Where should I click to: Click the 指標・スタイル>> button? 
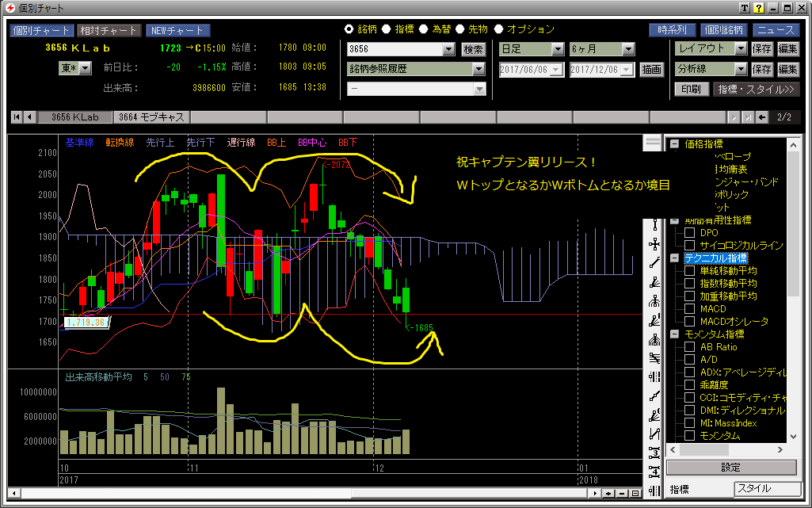pyautogui.click(x=756, y=89)
